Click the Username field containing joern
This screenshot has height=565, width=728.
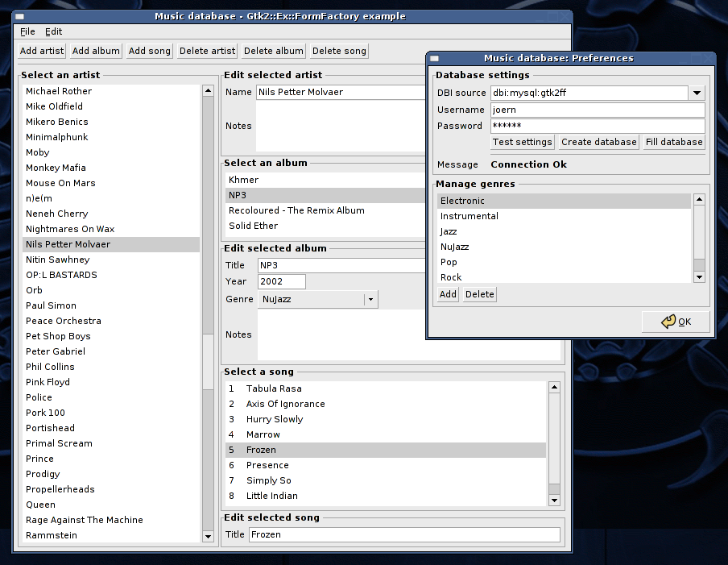[598, 110]
